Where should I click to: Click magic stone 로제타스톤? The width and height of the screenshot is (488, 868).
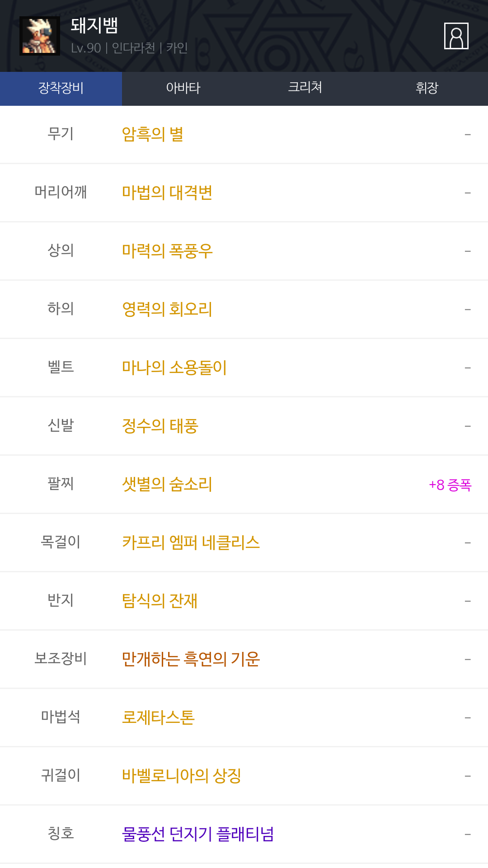coord(158,717)
